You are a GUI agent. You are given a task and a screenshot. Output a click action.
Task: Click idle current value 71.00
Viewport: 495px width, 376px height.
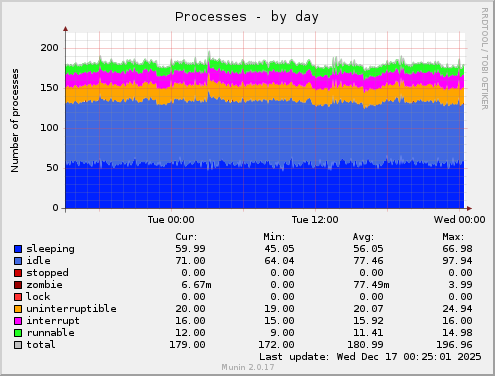click(190, 261)
